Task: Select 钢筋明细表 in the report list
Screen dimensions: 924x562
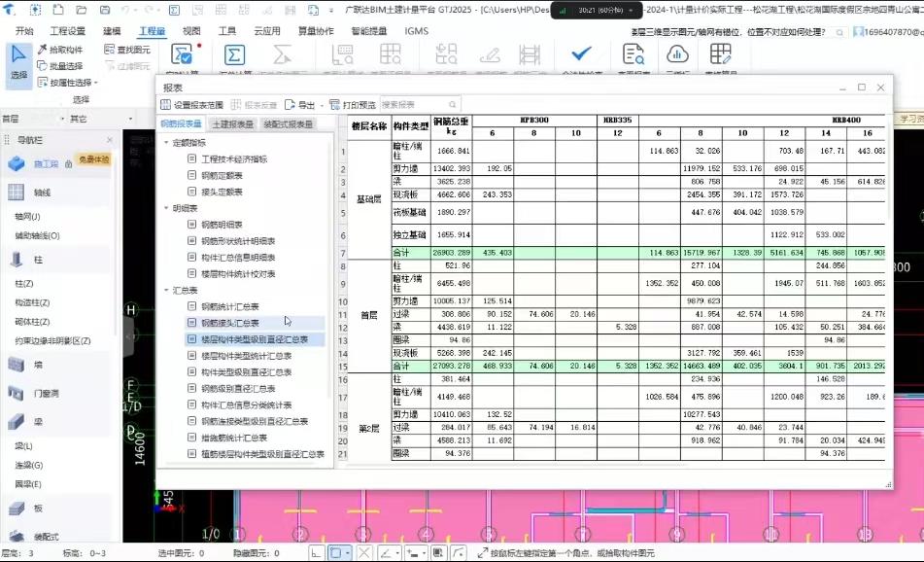Action: pos(224,225)
